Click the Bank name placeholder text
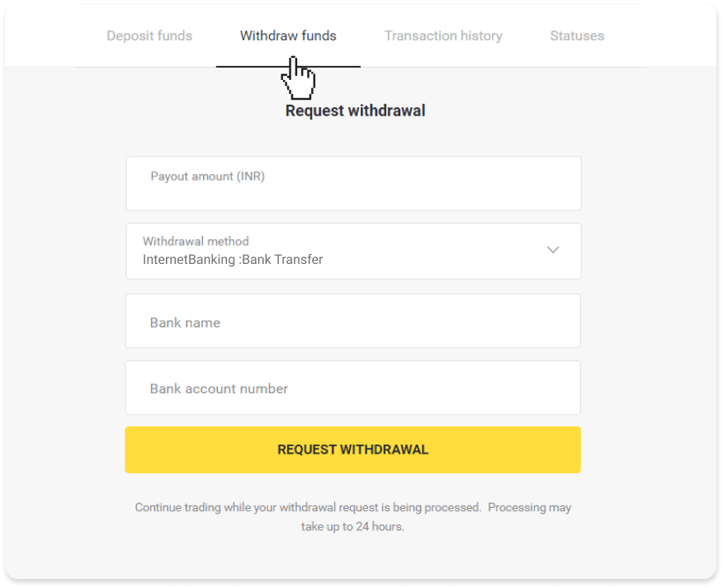This screenshot has height=588, width=723. tap(185, 322)
